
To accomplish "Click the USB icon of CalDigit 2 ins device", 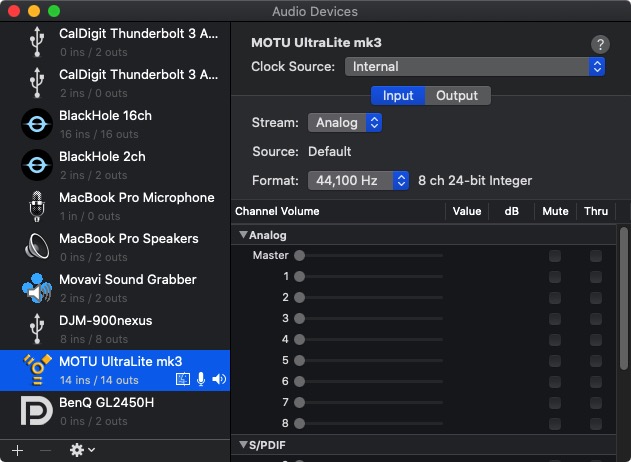I will (37, 83).
